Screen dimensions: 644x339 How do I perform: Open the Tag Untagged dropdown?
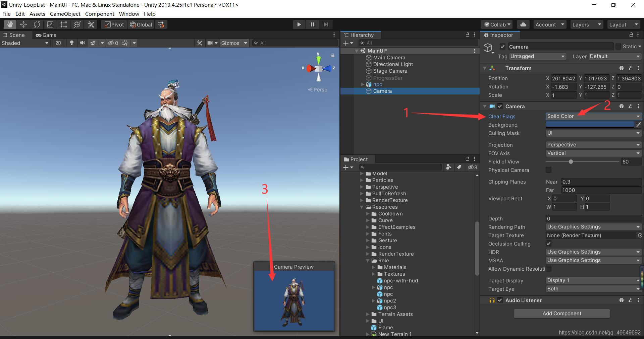(x=538, y=56)
